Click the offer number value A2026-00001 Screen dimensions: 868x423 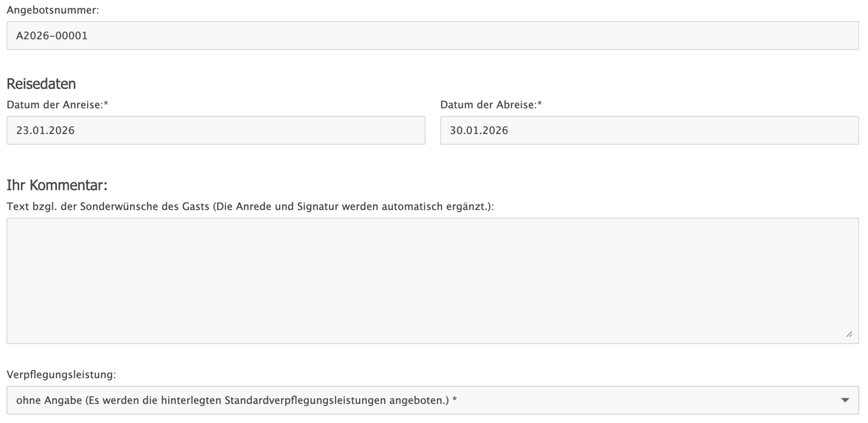[52, 36]
